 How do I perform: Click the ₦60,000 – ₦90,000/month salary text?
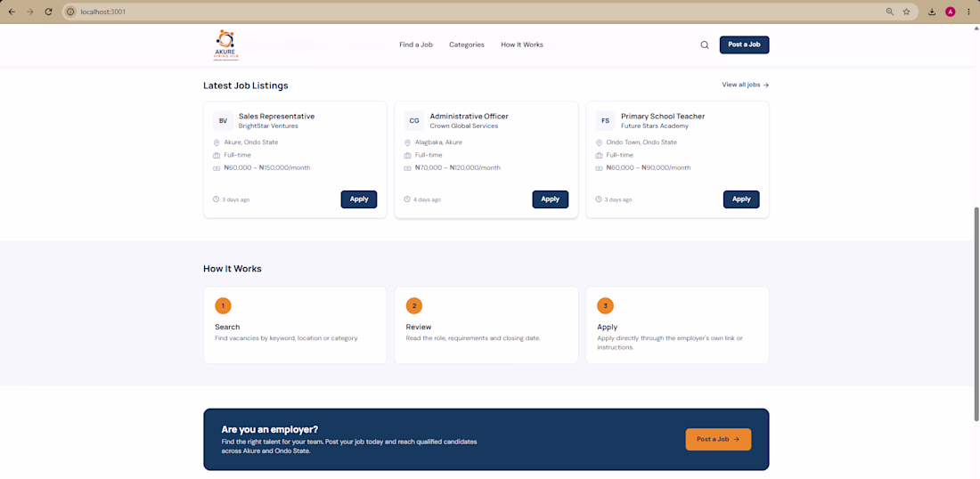649,168
